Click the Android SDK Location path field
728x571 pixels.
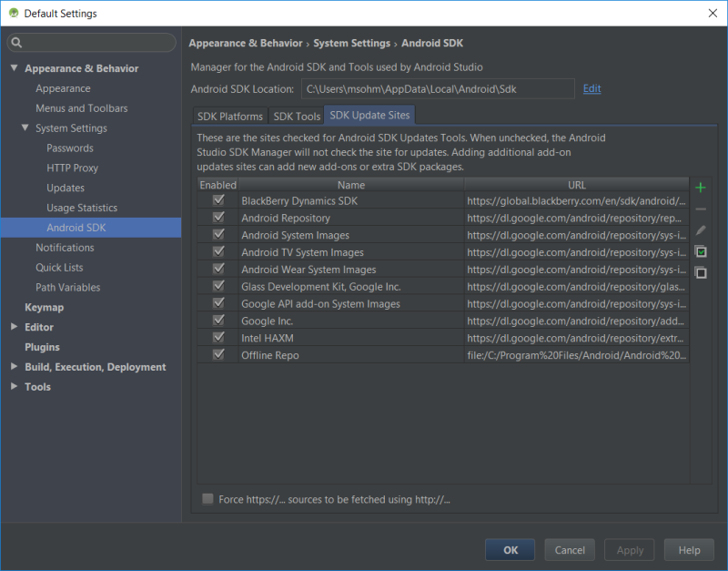click(x=438, y=88)
